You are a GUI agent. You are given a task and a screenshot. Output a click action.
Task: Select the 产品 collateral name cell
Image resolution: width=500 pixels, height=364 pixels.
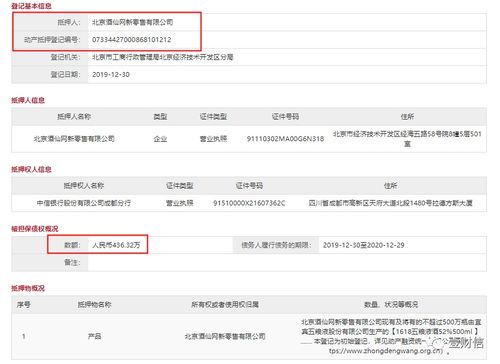94,336
